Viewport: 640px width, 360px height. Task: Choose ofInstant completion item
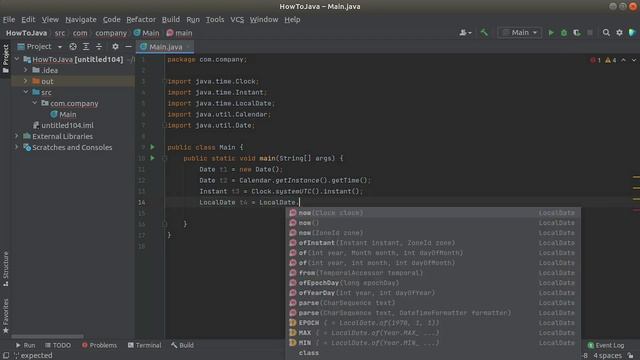[433, 243]
